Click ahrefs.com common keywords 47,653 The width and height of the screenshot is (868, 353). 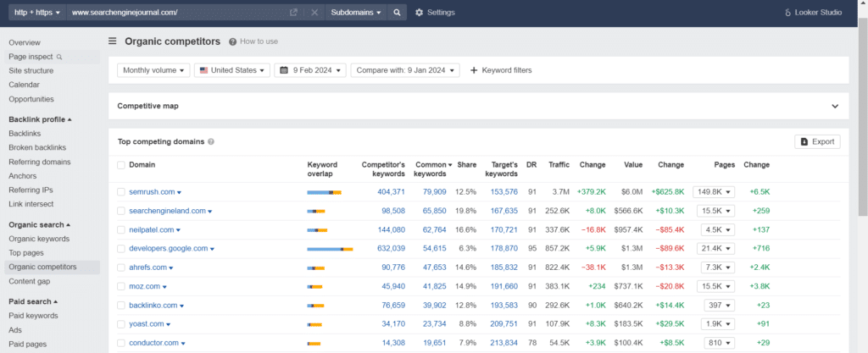point(434,268)
